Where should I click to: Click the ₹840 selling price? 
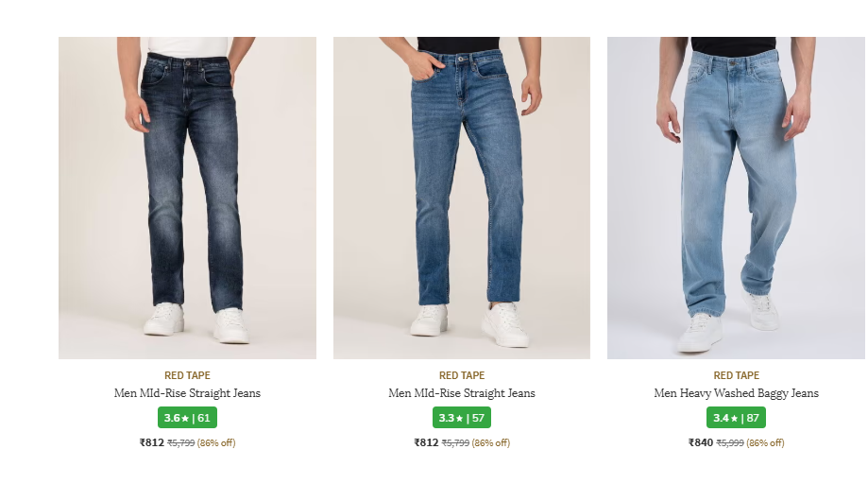pyautogui.click(x=700, y=442)
